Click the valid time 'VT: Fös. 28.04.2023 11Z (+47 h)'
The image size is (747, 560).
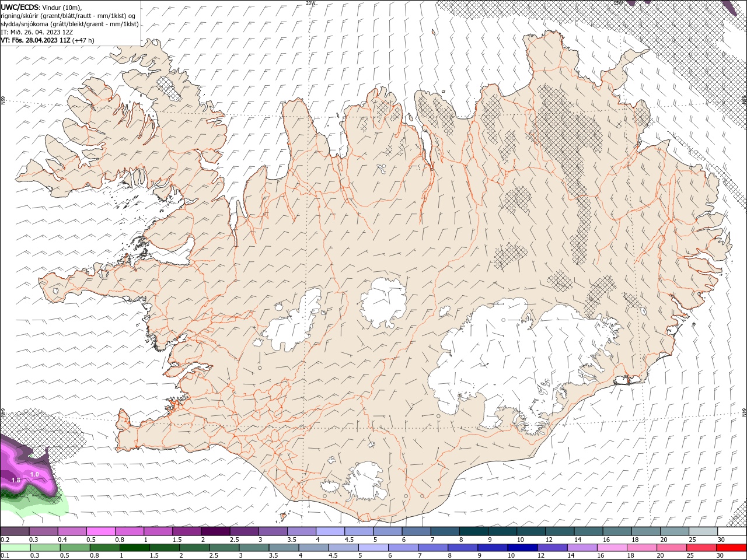click(x=47, y=40)
